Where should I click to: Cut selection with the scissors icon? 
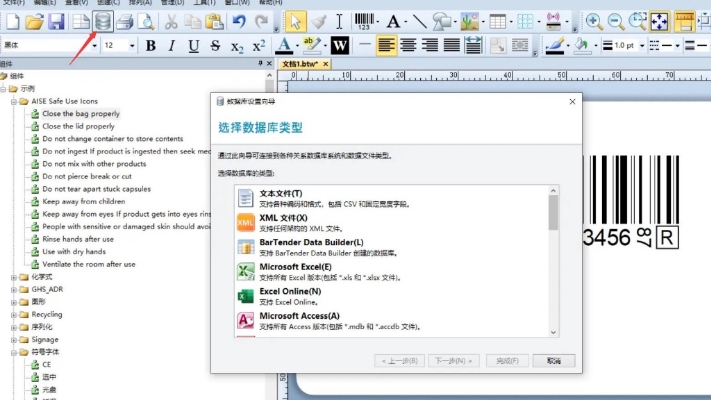point(171,21)
